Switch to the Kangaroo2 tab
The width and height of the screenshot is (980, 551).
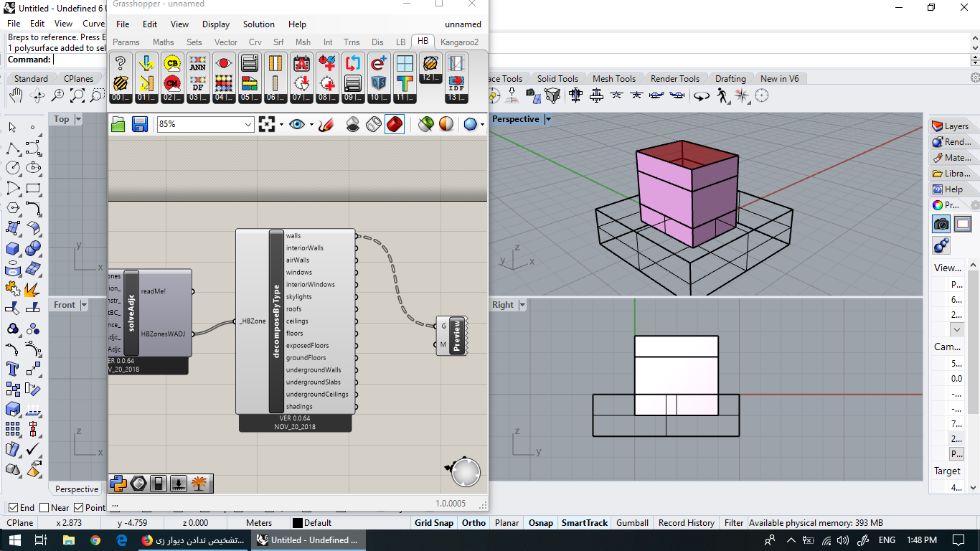coord(459,42)
